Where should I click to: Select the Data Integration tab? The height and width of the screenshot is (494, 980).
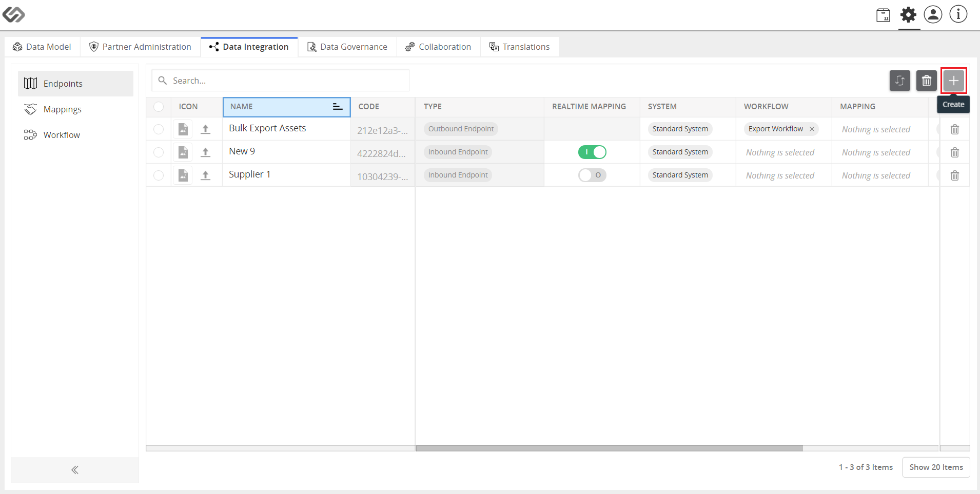249,47
